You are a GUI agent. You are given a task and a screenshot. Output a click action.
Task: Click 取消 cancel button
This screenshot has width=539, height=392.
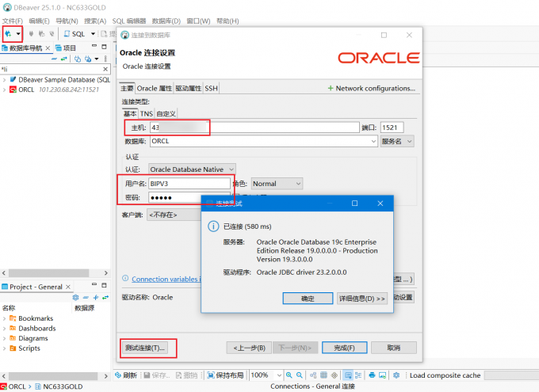394,348
